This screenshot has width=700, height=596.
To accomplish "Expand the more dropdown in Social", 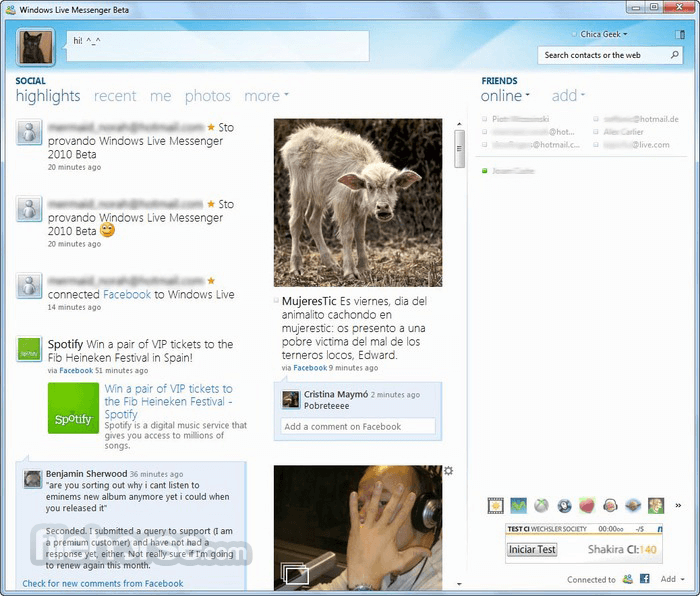I will tap(266, 96).
